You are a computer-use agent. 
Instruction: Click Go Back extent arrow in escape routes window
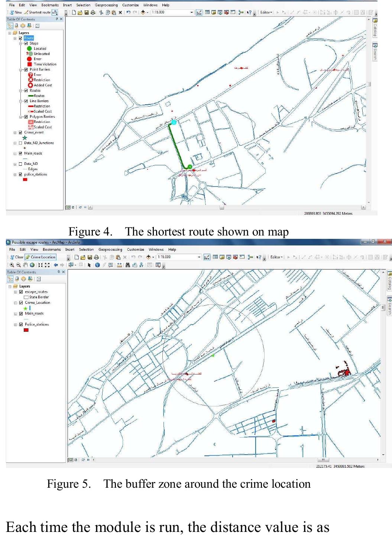[56, 265]
